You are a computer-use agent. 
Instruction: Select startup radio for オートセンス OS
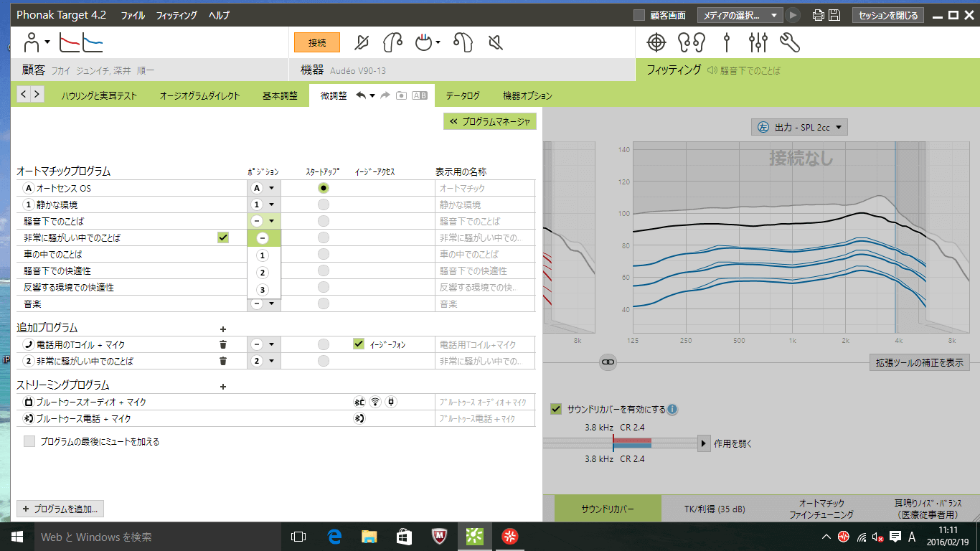[324, 188]
